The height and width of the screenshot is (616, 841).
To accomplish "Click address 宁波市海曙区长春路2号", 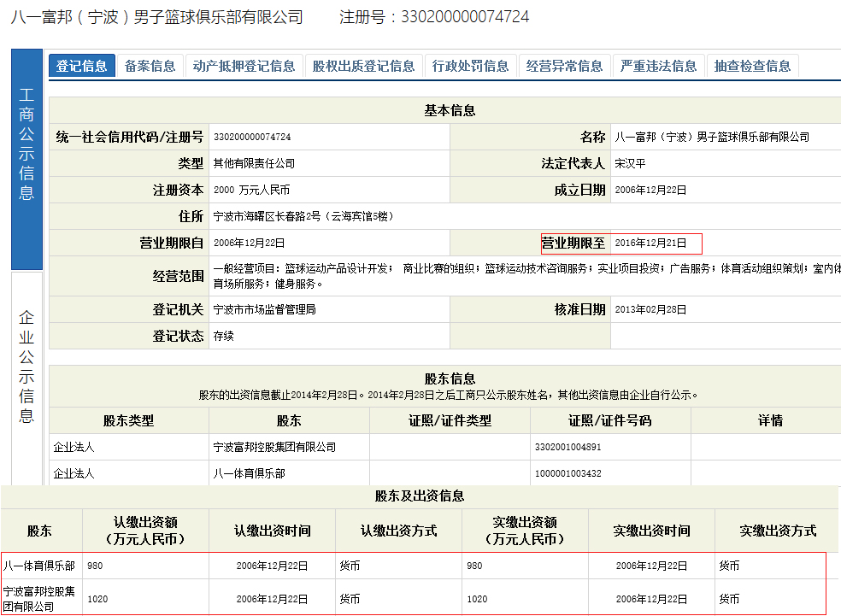I will [x=303, y=217].
